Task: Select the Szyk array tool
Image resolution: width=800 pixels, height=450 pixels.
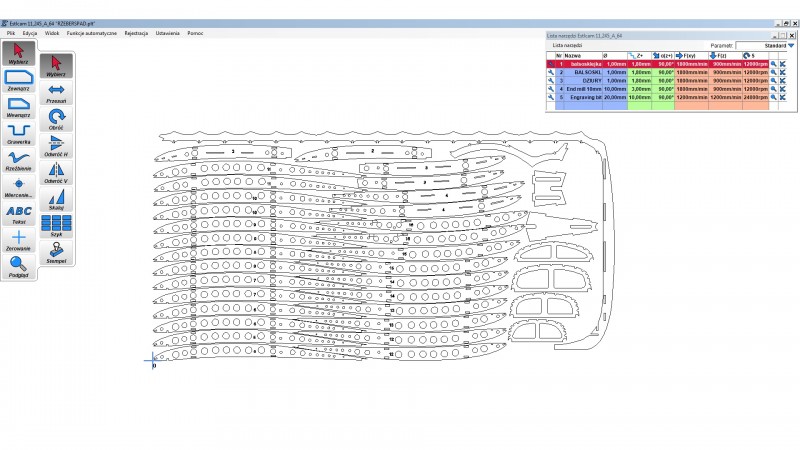Action: (x=56, y=226)
